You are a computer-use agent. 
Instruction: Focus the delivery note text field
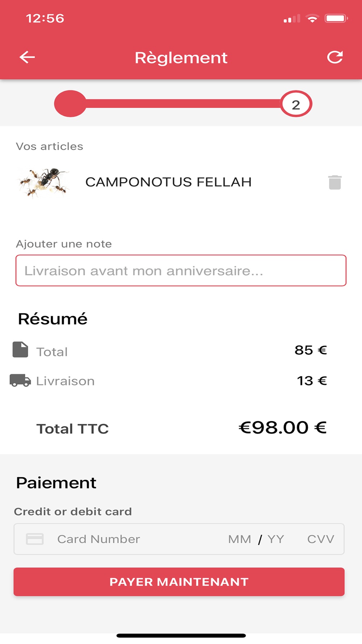point(181,271)
